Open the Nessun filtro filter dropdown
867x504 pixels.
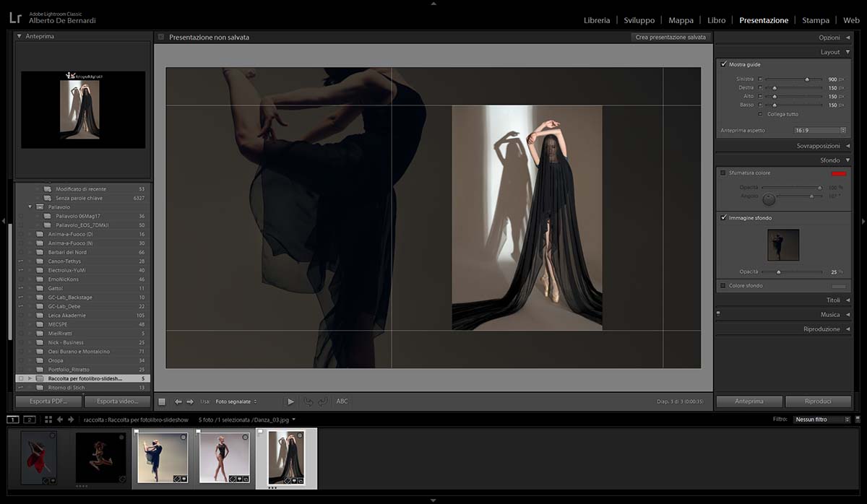coord(820,420)
